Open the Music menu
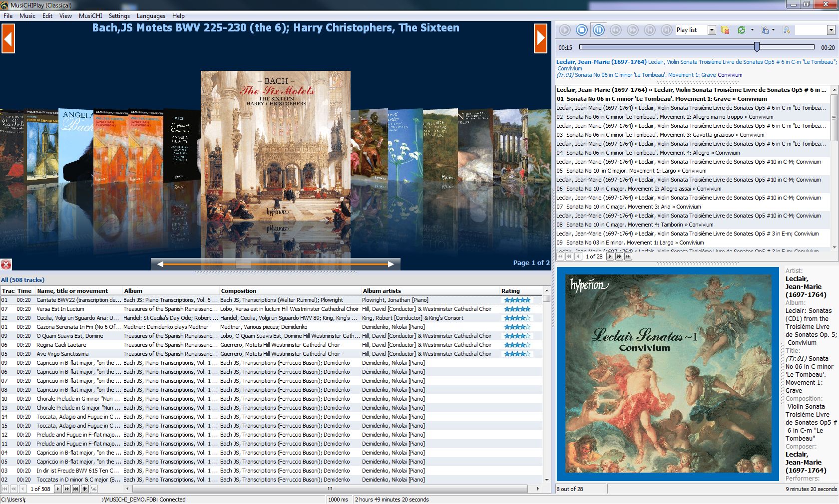The width and height of the screenshot is (839, 504). pyautogui.click(x=27, y=15)
